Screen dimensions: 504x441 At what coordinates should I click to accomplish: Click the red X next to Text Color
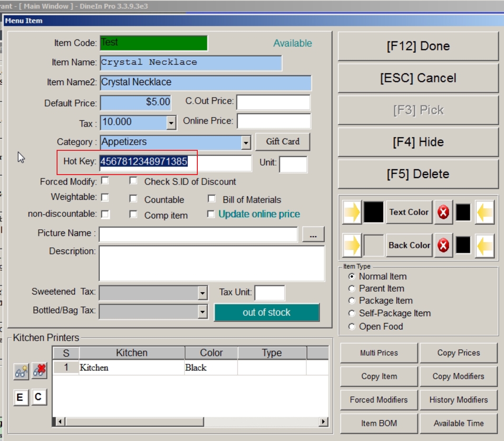point(443,212)
